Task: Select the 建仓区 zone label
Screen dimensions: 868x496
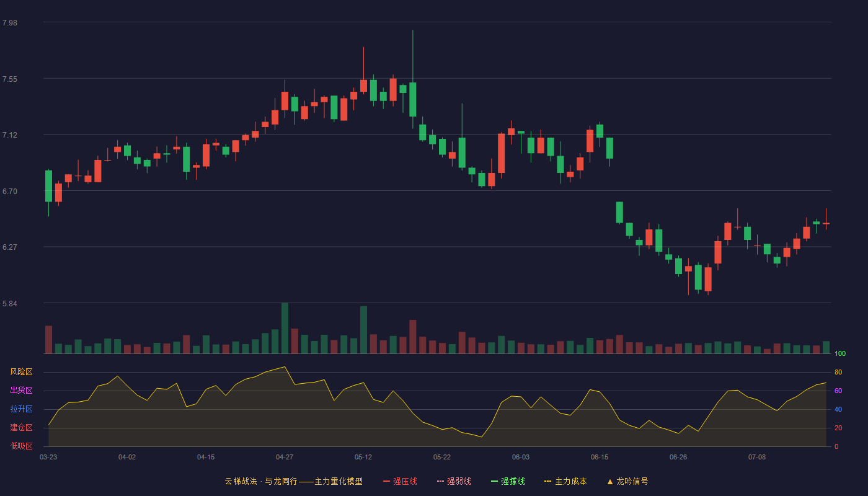Action: click(21, 428)
